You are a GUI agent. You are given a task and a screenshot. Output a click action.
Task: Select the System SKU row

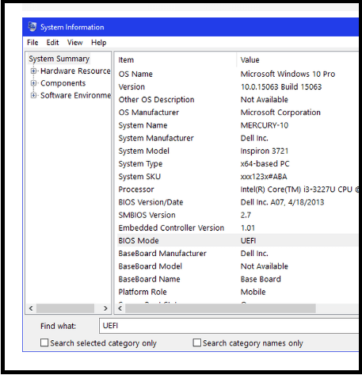237,177
